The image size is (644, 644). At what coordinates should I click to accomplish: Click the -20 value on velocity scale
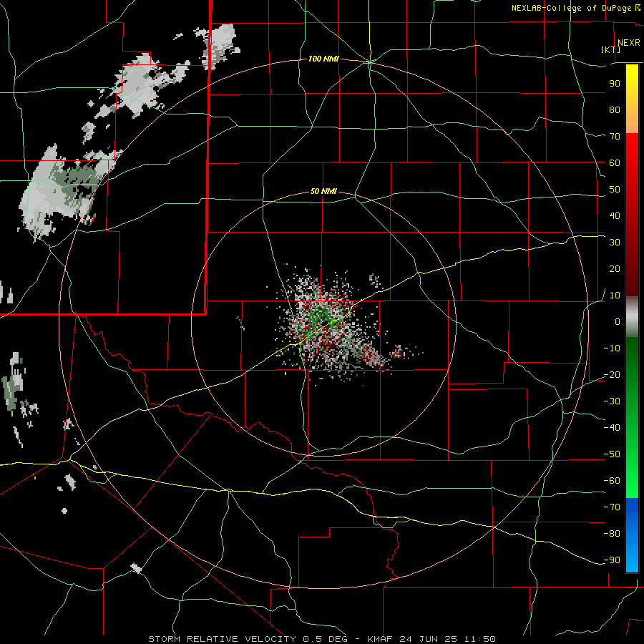coord(612,375)
